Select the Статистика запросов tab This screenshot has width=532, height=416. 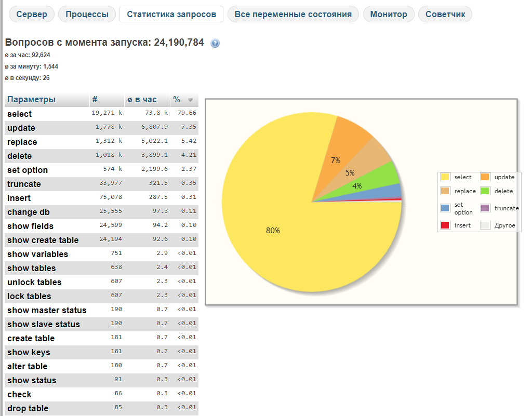click(171, 14)
